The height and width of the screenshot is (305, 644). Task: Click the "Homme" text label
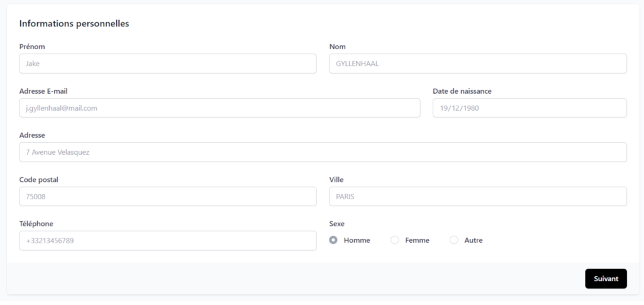357,240
